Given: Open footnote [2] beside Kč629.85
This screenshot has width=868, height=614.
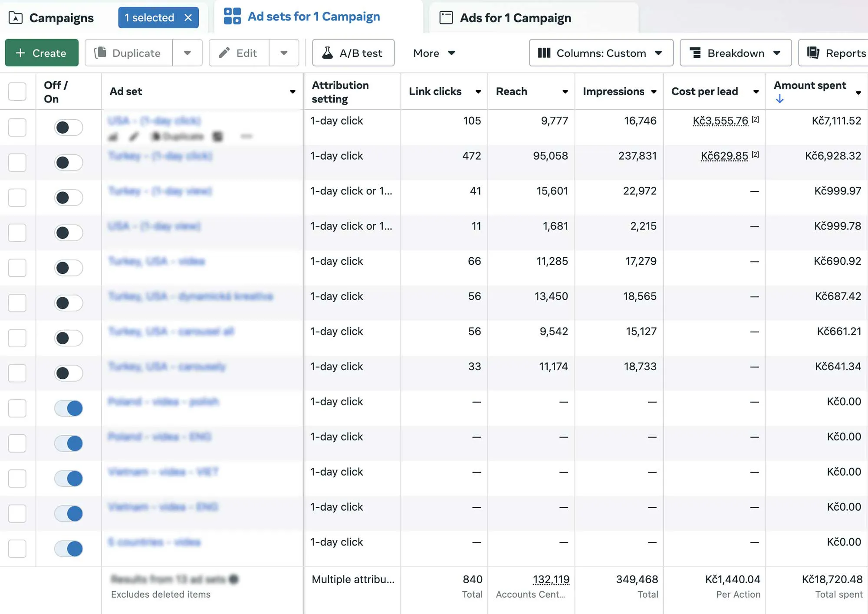Looking at the screenshot, I should click(x=755, y=154).
